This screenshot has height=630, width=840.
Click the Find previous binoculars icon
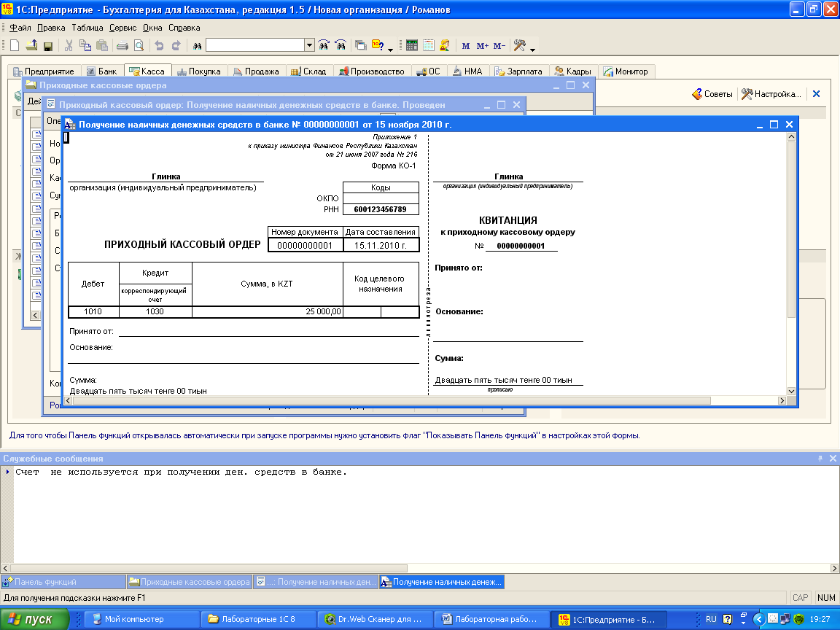click(341, 45)
